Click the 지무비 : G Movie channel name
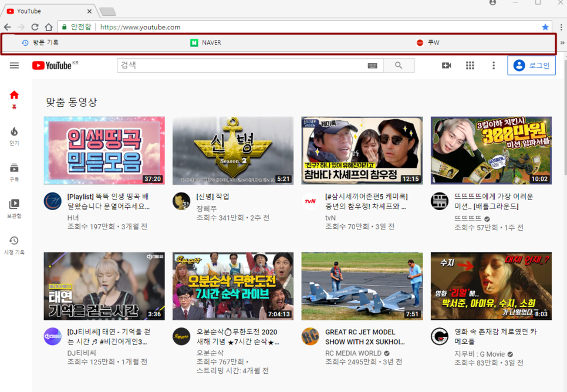Screen dimensions: 567x392 click(x=480, y=354)
